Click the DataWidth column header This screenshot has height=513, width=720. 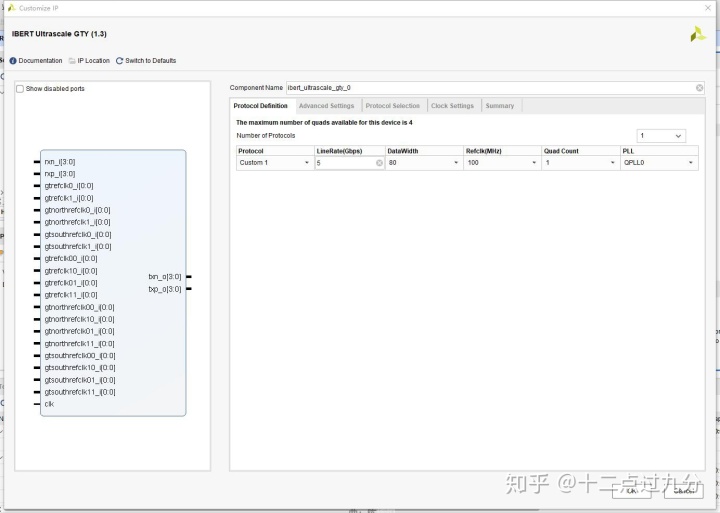pyautogui.click(x=424, y=151)
